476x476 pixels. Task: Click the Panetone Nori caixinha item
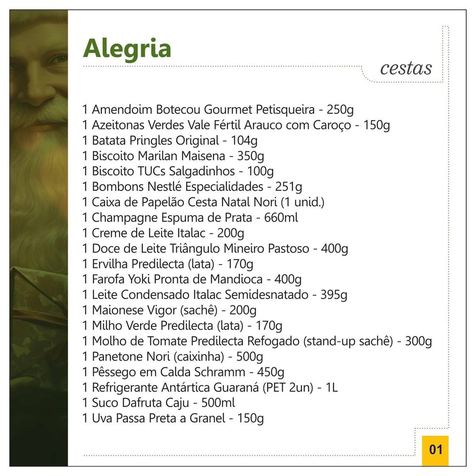[173, 357]
